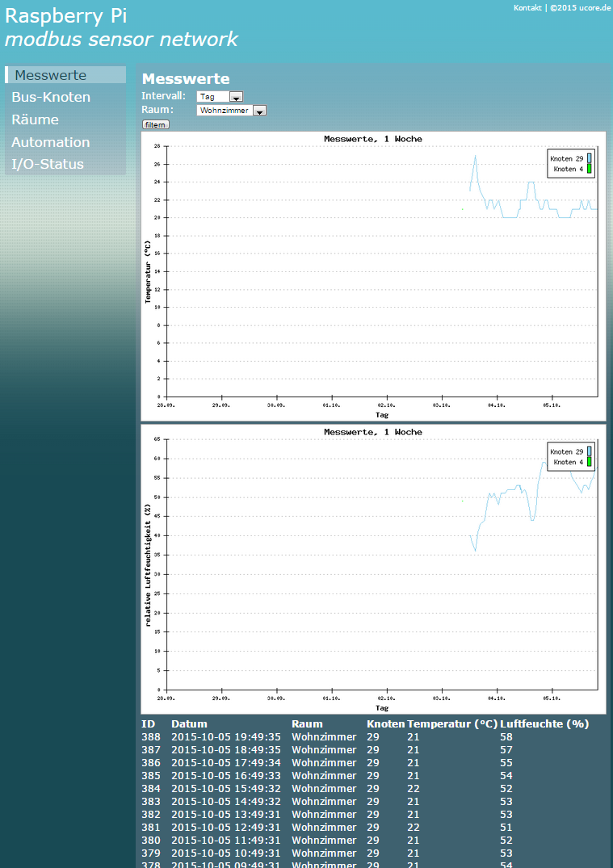Select row ID 388

[150, 737]
